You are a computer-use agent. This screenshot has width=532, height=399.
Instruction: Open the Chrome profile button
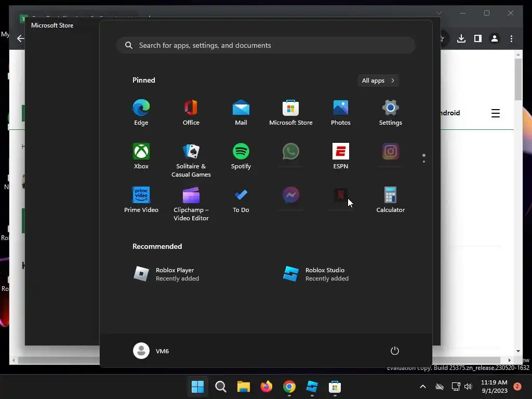pos(495,38)
